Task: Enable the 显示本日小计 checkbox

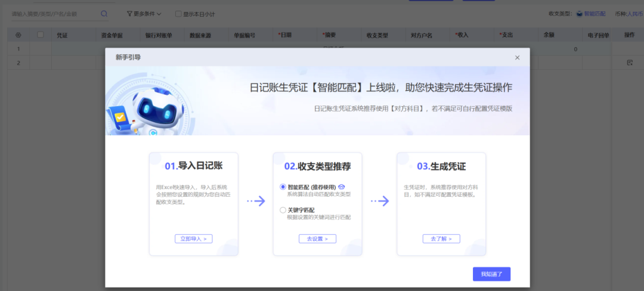Action: 178,14
